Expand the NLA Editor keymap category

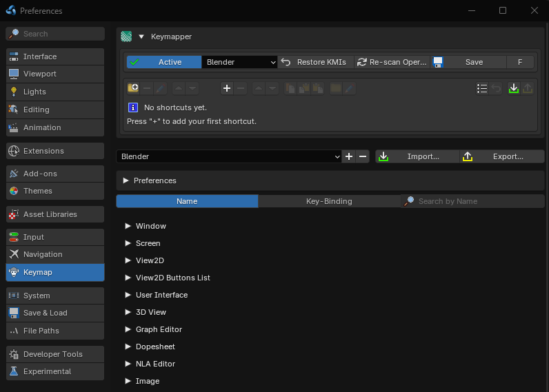coord(128,364)
